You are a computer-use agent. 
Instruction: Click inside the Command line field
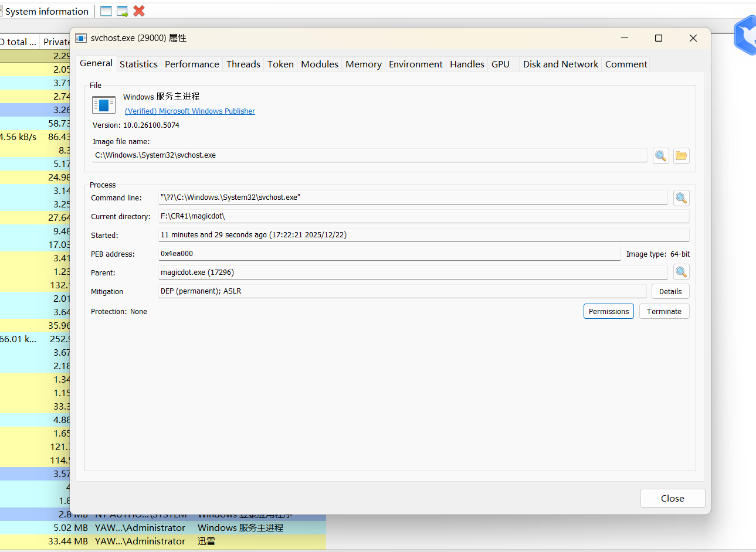(x=413, y=197)
